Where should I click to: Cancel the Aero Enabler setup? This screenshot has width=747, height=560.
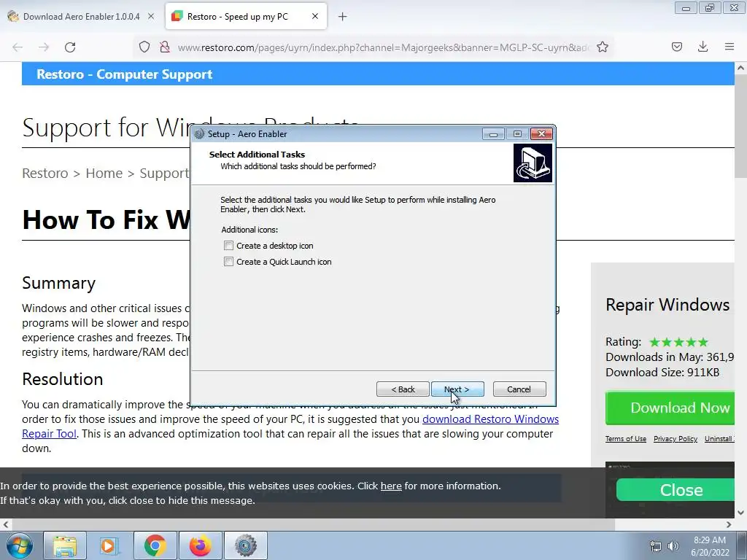coord(519,389)
